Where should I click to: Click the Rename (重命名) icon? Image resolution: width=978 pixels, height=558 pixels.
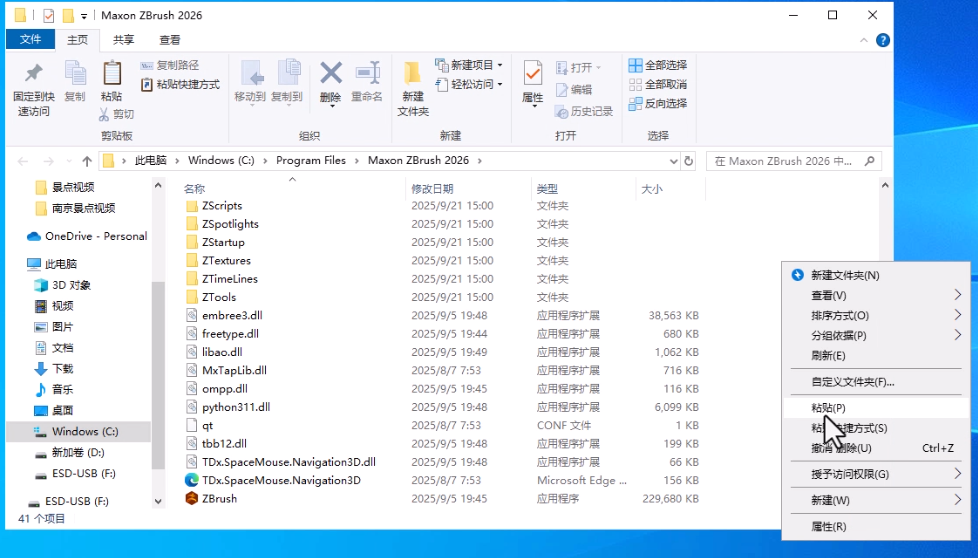367,74
